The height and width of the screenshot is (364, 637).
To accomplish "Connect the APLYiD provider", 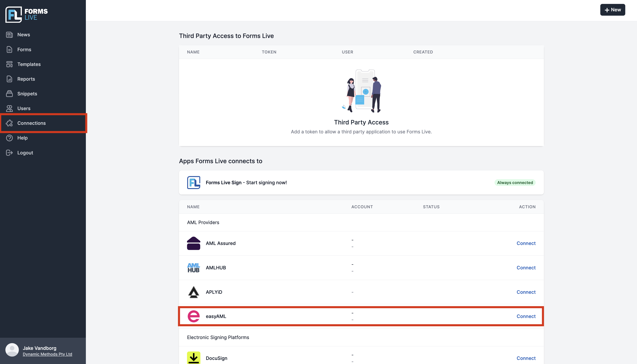I will (526, 292).
